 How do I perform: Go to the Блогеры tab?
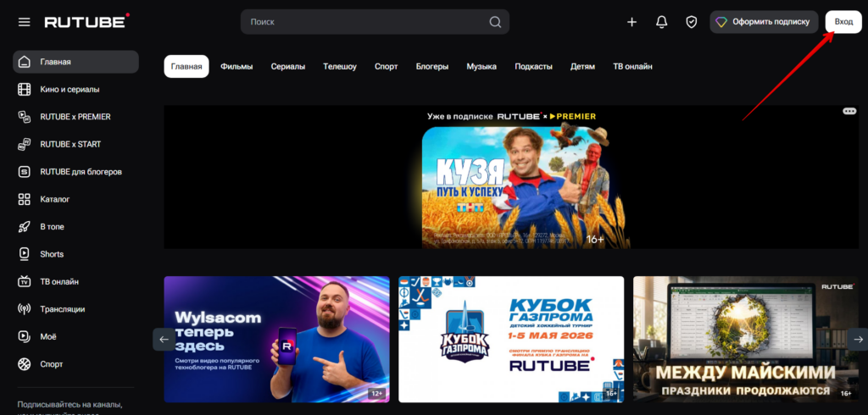click(432, 66)
